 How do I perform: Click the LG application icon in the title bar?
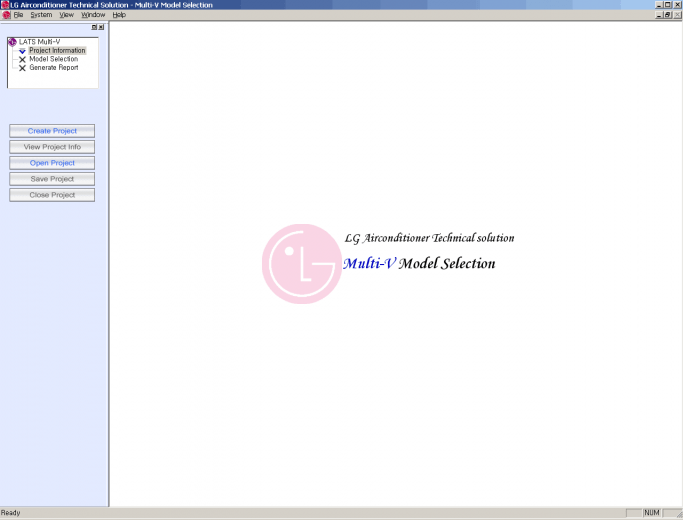coord(5,5)
